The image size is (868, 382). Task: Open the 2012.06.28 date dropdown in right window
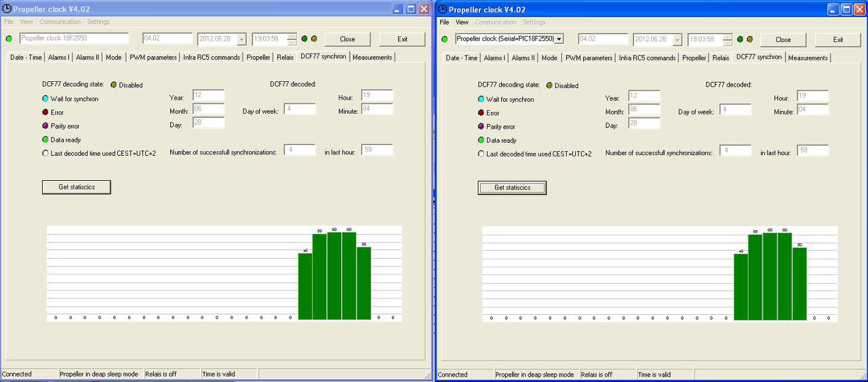click(x=677, y=40)
